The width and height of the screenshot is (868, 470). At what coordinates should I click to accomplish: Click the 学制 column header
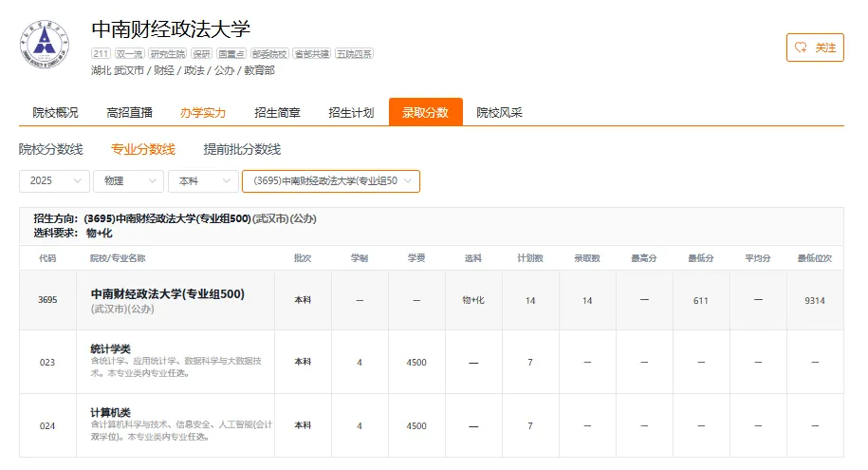pos(360,258)
